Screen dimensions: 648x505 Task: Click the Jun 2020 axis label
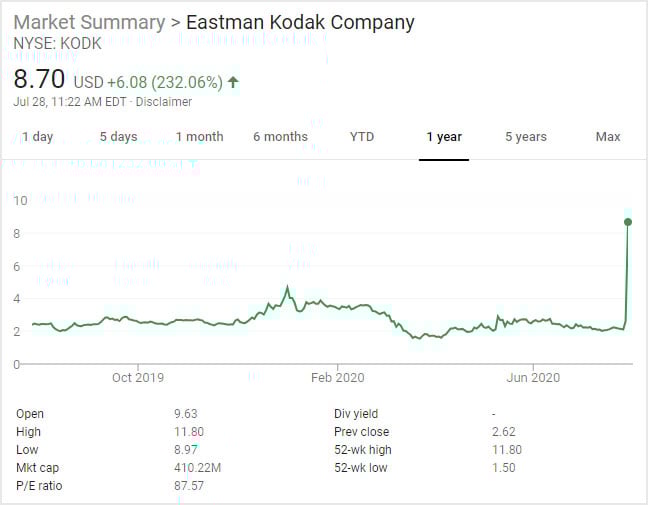pos(533,377)
